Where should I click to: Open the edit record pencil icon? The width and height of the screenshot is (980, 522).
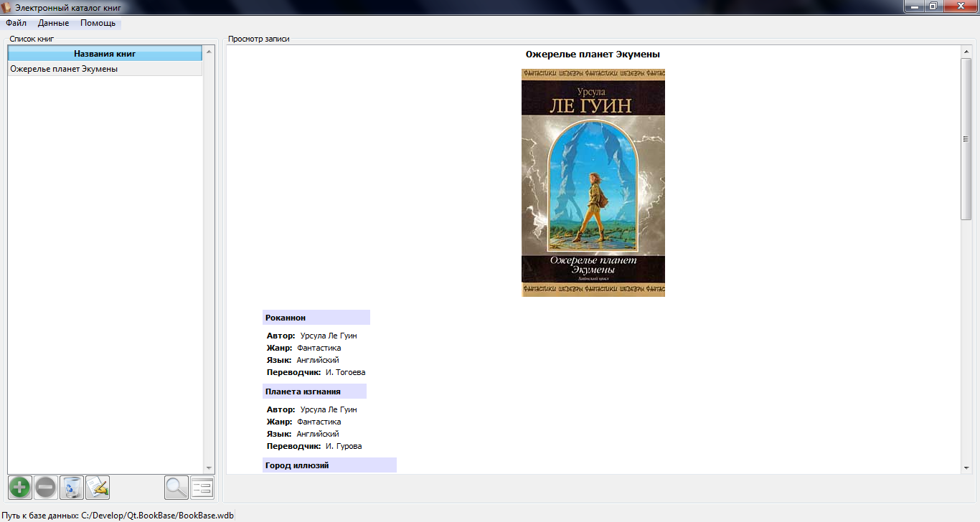[98, 488]
